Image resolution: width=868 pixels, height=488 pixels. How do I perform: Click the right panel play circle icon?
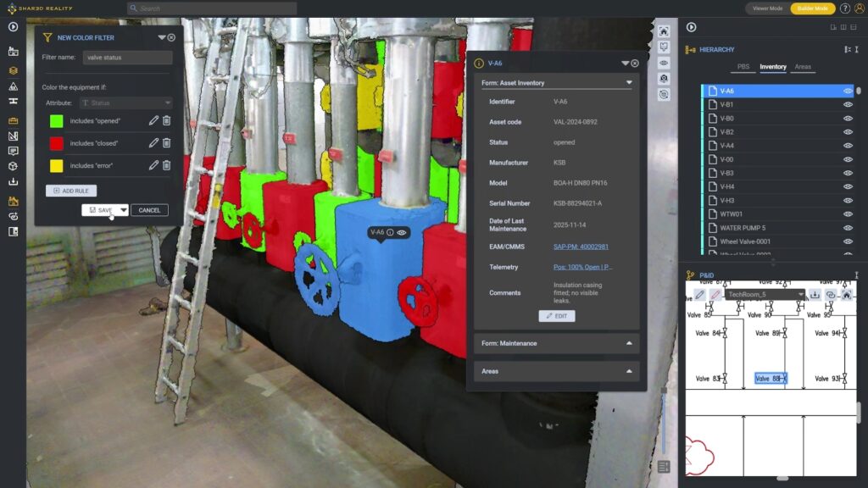(x=692, y=27)
